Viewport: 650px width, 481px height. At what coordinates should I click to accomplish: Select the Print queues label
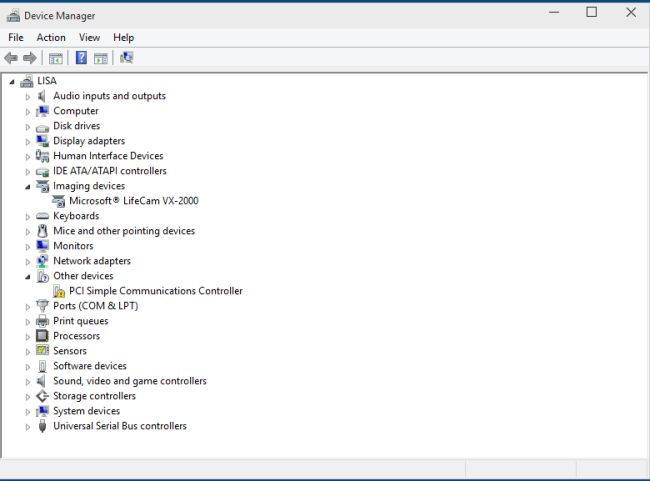[x=81, y=321]
